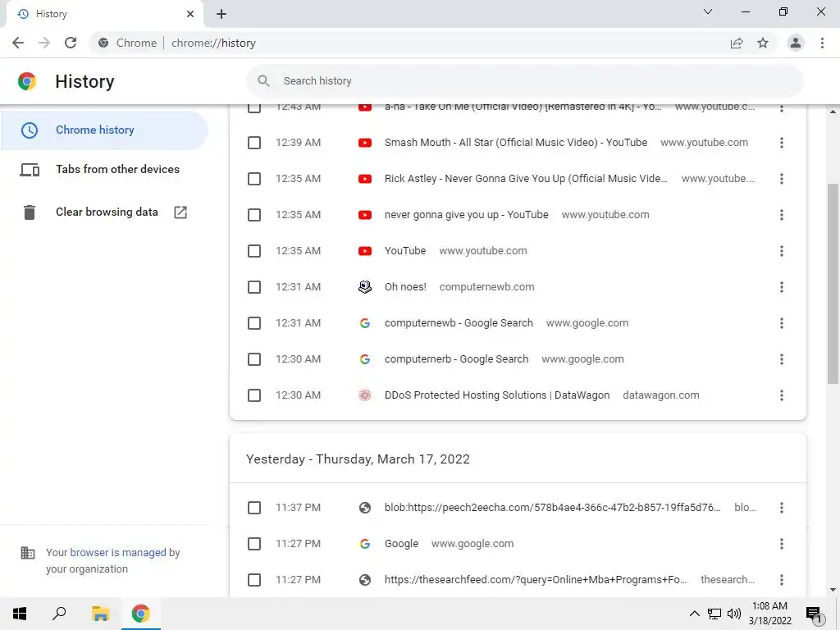Share this page icon in address bar
Screen dimensions: 840x630
(x=737, y=43)
